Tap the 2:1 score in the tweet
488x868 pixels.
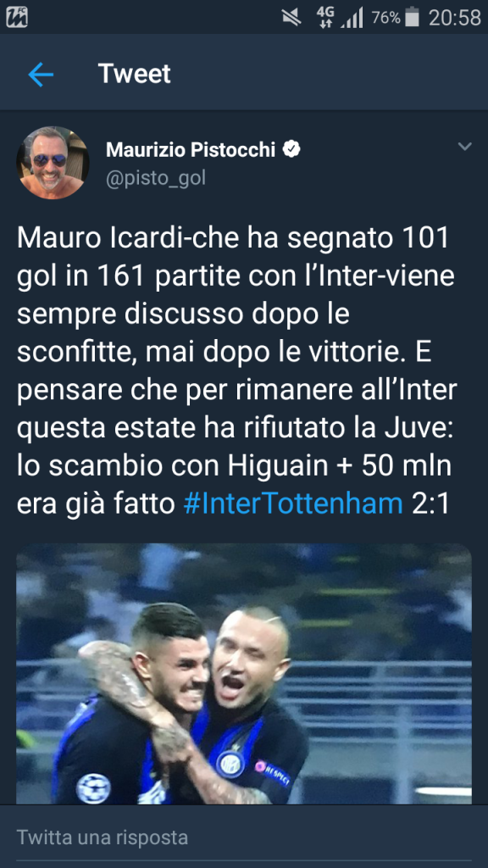431,504
